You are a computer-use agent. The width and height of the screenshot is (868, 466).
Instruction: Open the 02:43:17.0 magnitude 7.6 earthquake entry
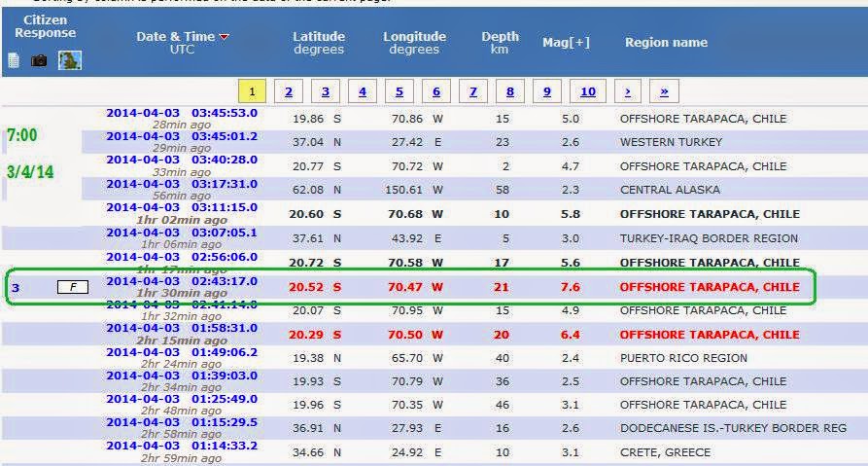[182, 281]
